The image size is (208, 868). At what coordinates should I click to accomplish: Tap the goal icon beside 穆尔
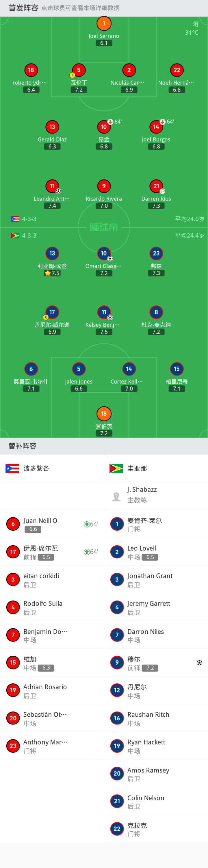[199, 662]
